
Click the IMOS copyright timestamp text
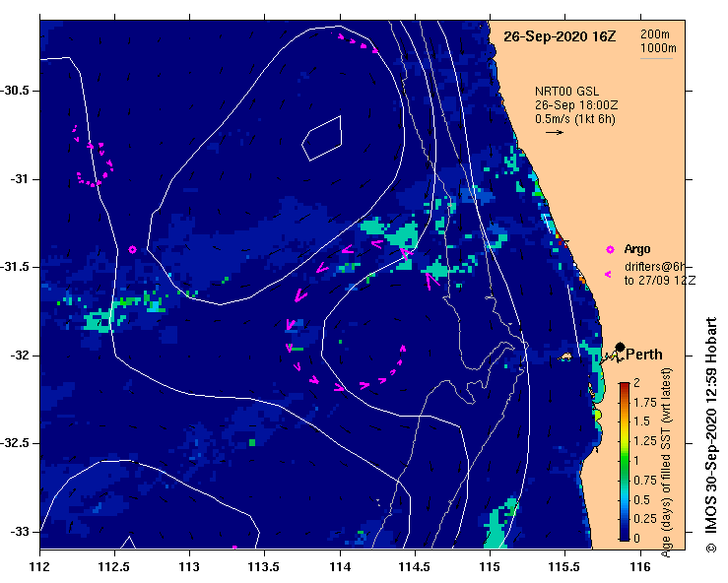click(x=711, y=435)
